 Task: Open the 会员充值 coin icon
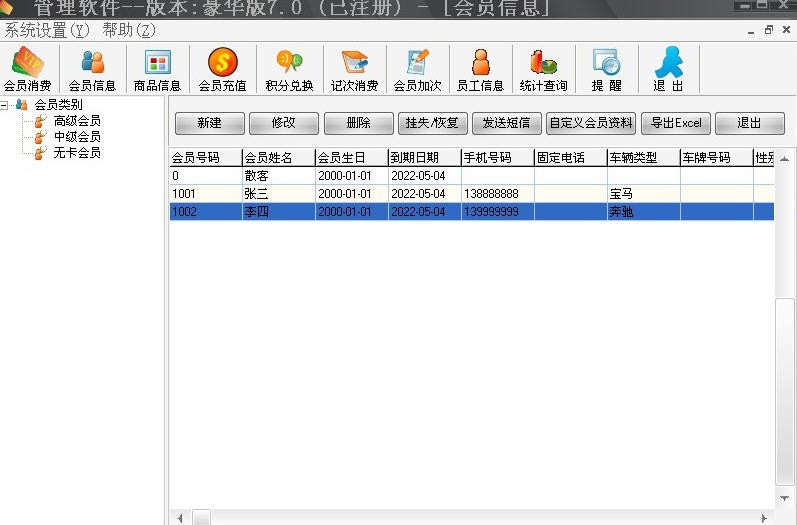click(x=223, y=62)
